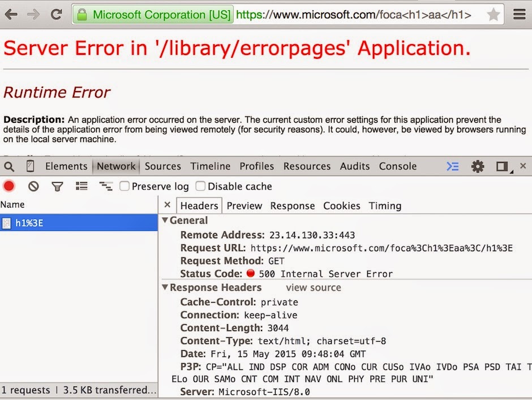This screenshot has width=532, height=400.
Task: View the Response sub-tab
Action: (293, 205)
